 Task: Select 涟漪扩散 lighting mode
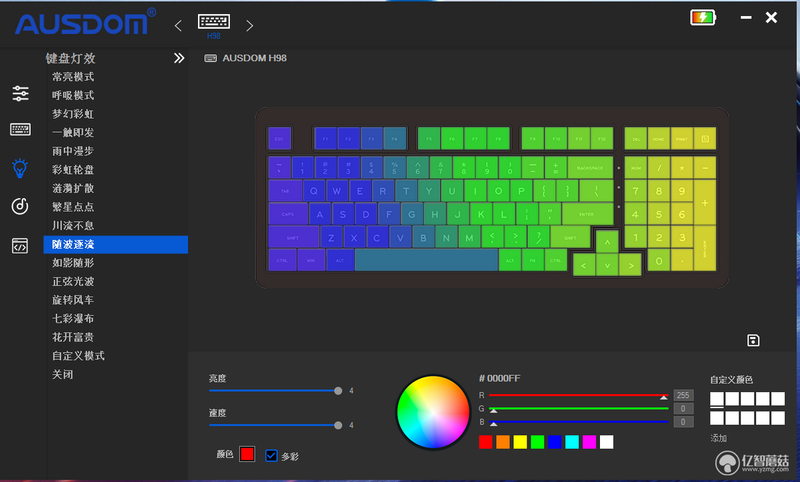73,189
